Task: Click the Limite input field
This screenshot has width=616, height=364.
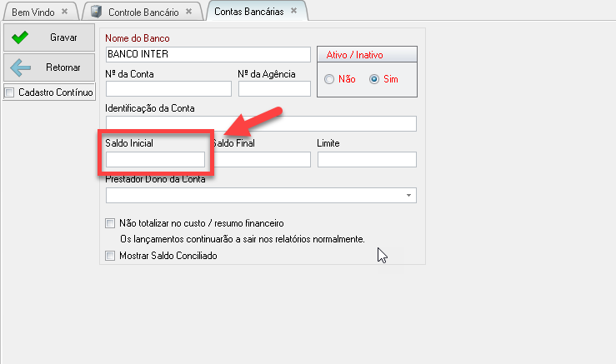Action: 366,159
